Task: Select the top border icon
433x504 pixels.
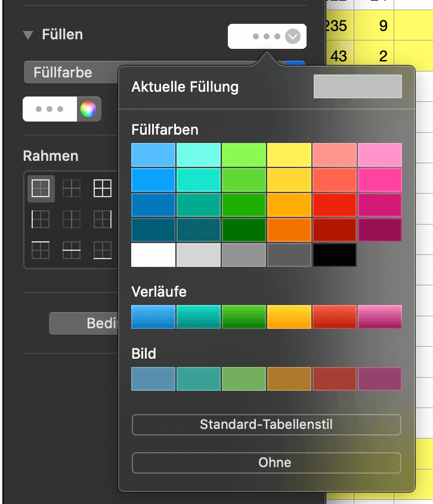Action: (x=41, y=250)
